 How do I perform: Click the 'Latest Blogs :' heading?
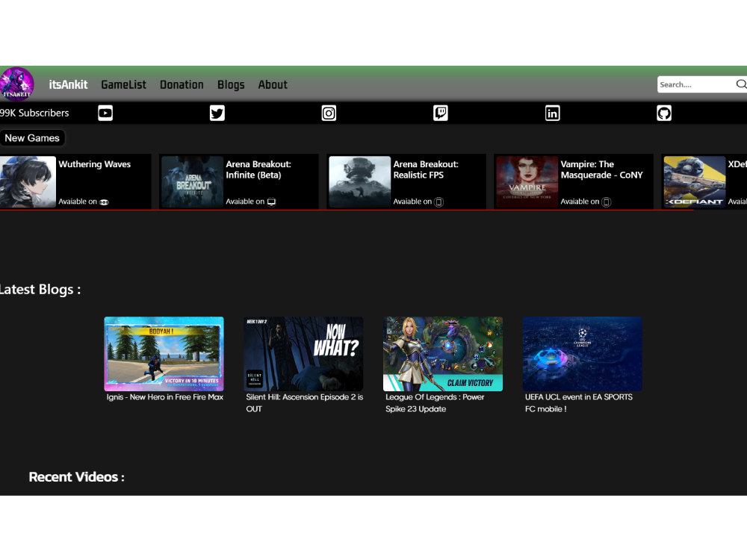[x=40, y=290]
